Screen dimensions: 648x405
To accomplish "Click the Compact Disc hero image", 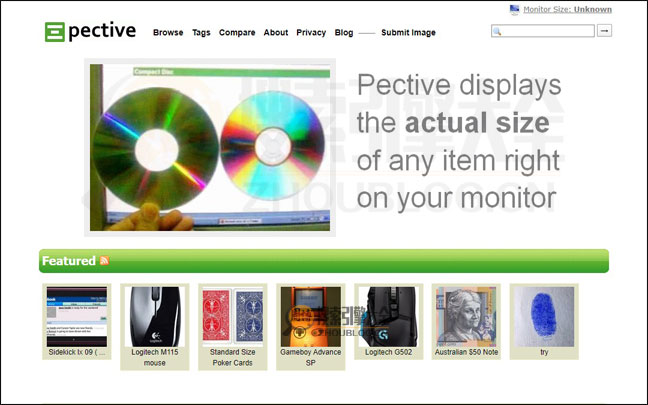I will pyautogui.click(x=210, y=148).
